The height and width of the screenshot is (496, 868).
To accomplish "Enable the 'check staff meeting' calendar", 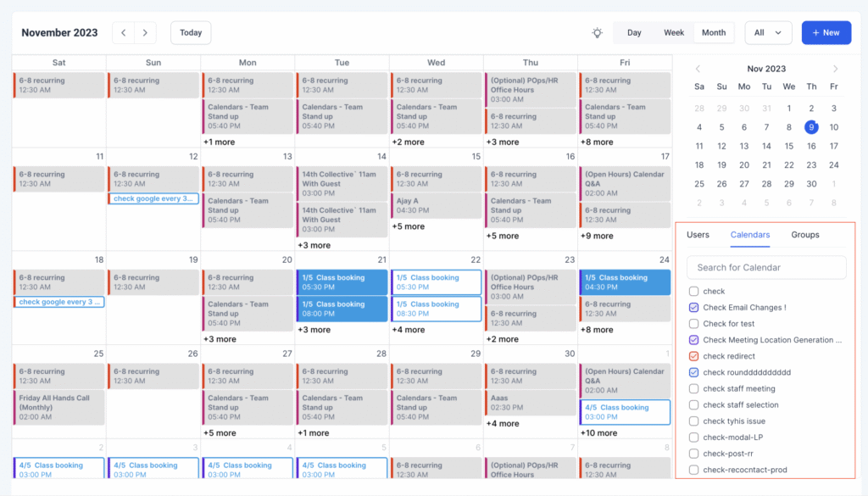I will click(696, 388).
